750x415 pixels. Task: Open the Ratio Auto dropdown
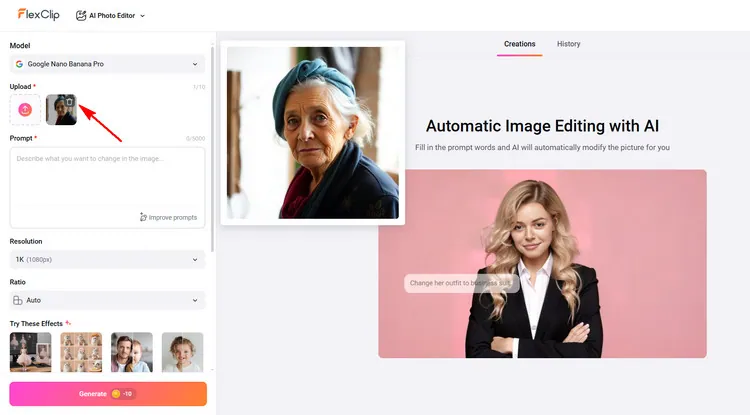pyautogui.click(x=107, y=300)
